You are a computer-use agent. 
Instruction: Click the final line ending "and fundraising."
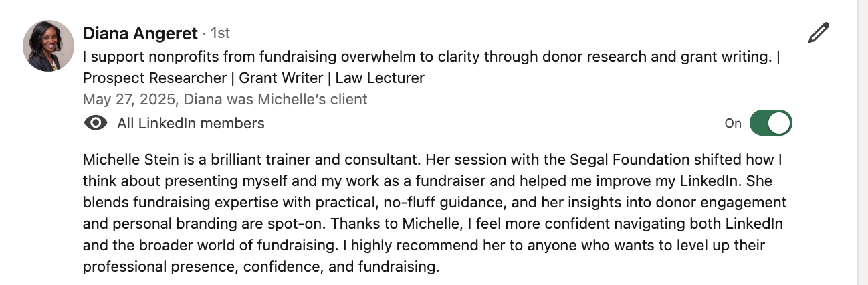(x=261, y=266)
